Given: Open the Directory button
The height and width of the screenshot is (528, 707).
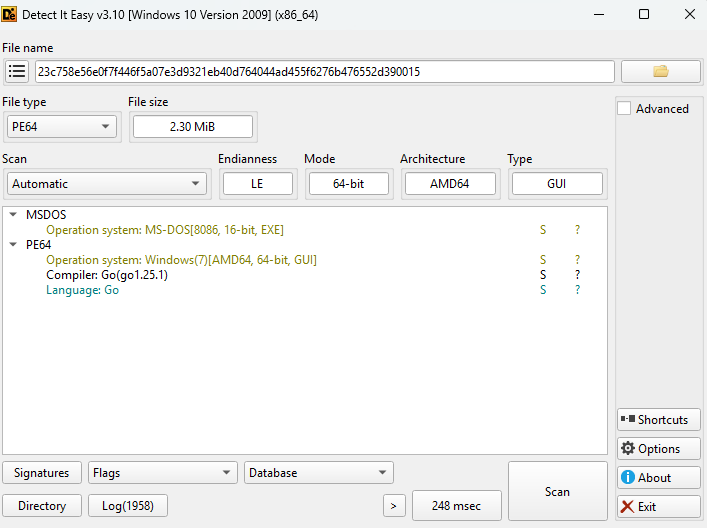Looking at the screenshot, I should [x=42, y=505].
